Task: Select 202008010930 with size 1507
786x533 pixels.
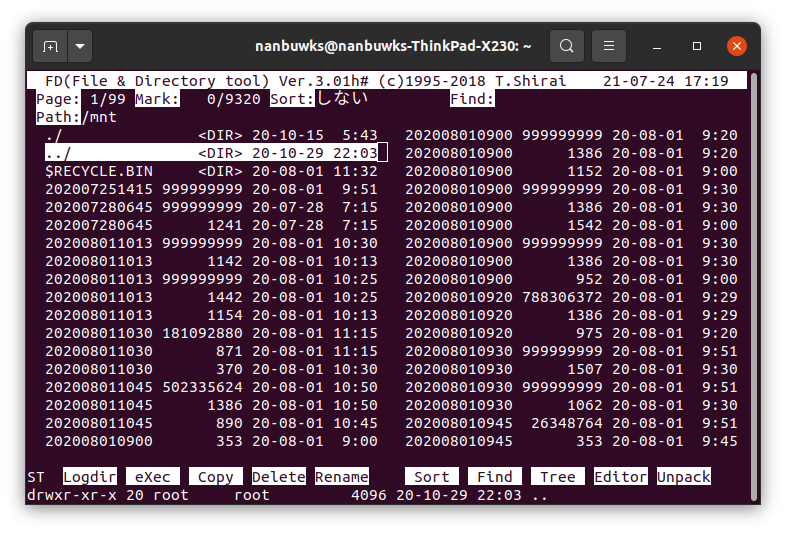Action: tap(571, 369)
